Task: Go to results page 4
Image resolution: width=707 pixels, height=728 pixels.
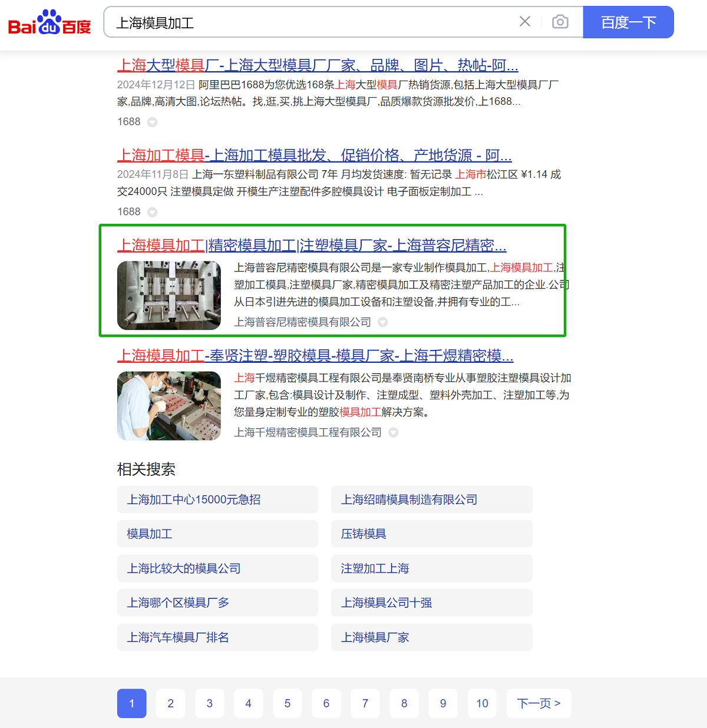Action: pyautogui.click(x=249, y=703)
